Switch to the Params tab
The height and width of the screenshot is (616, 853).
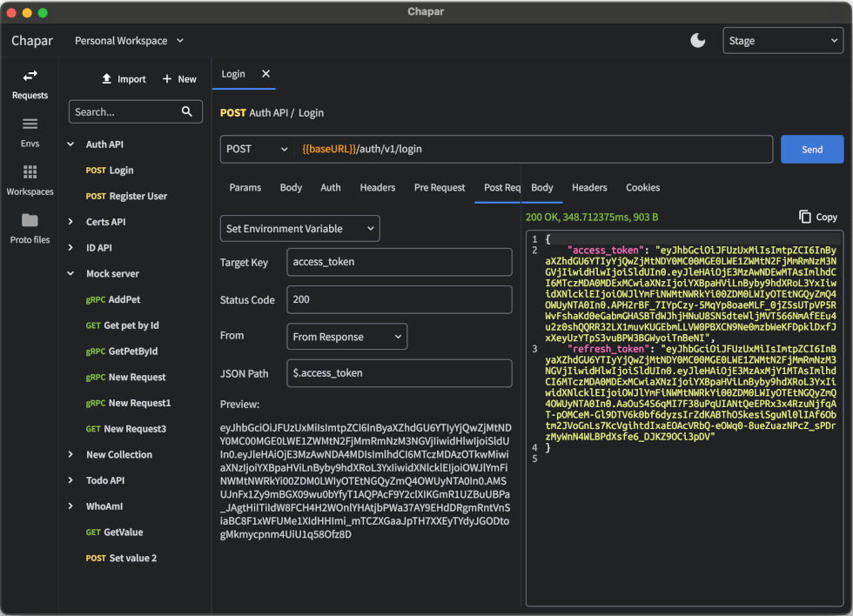tap(245, 187)
